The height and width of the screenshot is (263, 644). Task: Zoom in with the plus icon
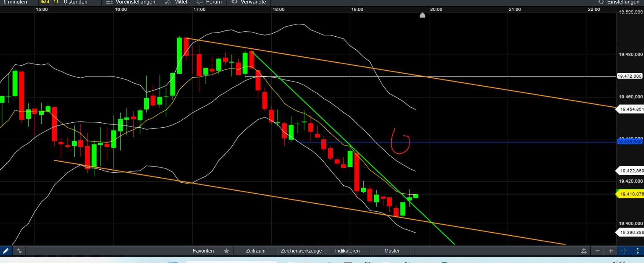[x=611, y=251]
